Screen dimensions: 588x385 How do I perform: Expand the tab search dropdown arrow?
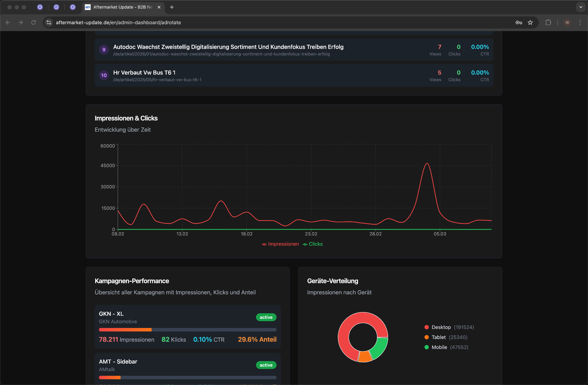pyautogui.click(x=581, y=7)
